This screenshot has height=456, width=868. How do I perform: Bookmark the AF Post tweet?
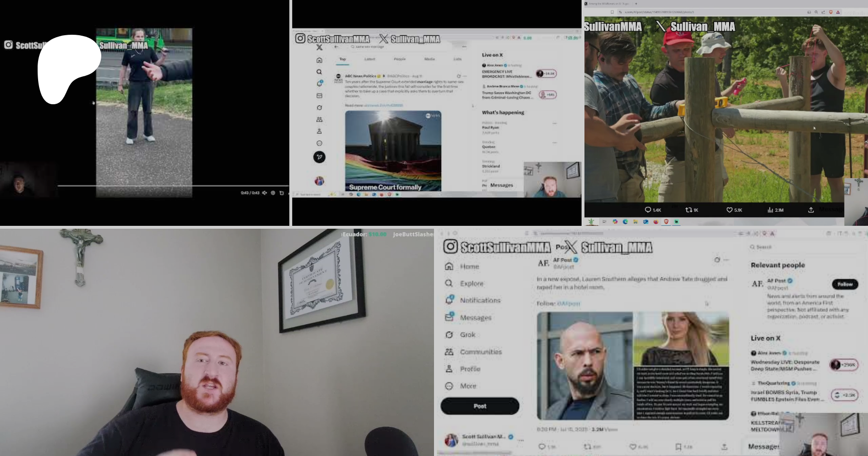tap(678, 447)
